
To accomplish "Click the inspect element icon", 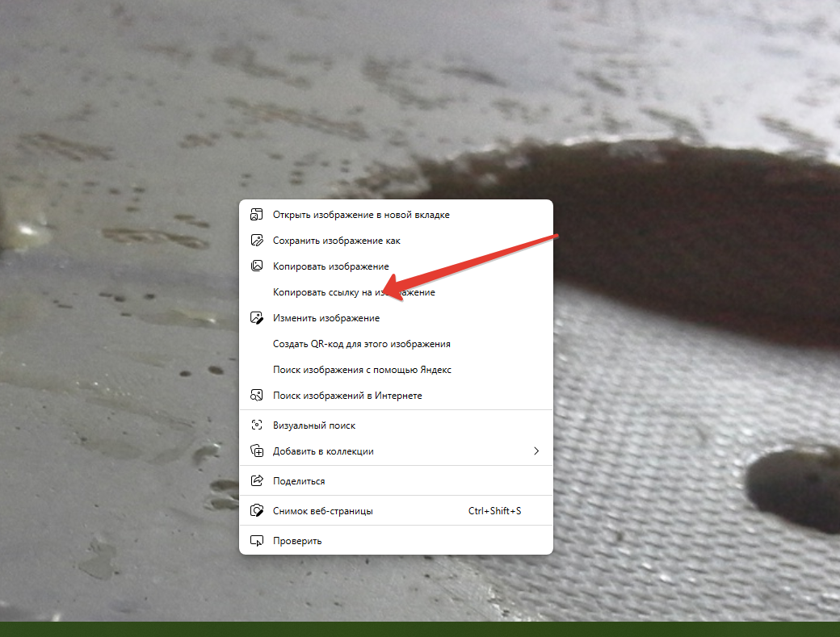I will 257,541.
